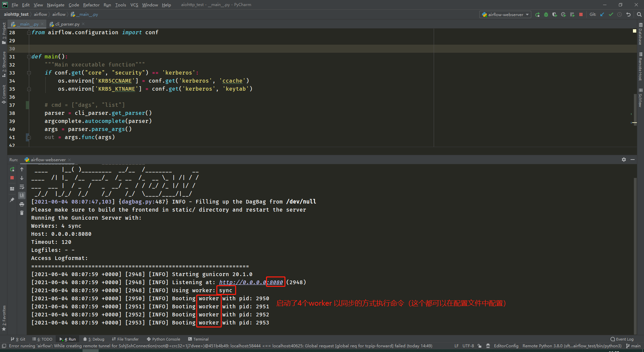
Task: Click the restore layout icon in the Run panel
Action: click(12, 189)
